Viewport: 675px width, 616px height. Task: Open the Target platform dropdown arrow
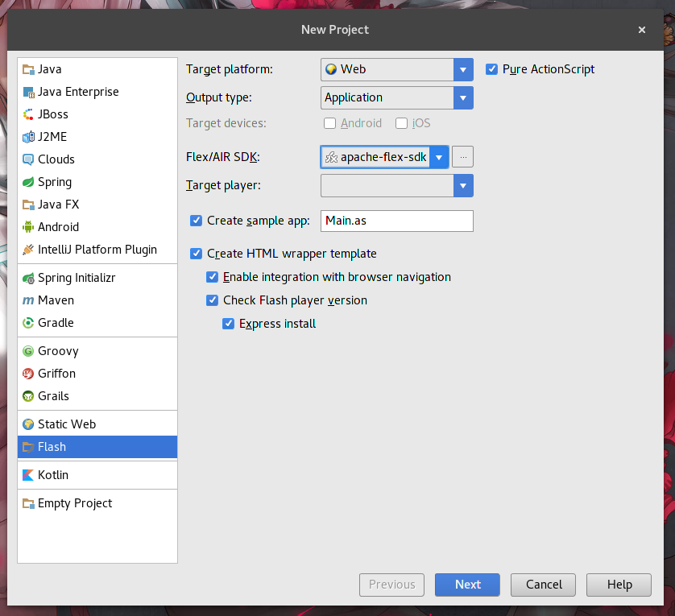click(463, 70)
